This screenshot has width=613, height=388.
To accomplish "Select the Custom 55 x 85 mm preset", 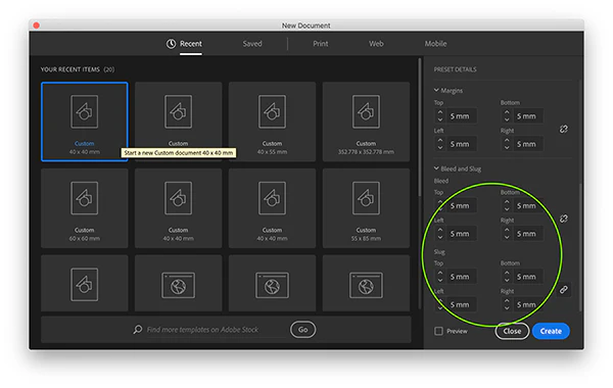I will (x=366, y=208).
